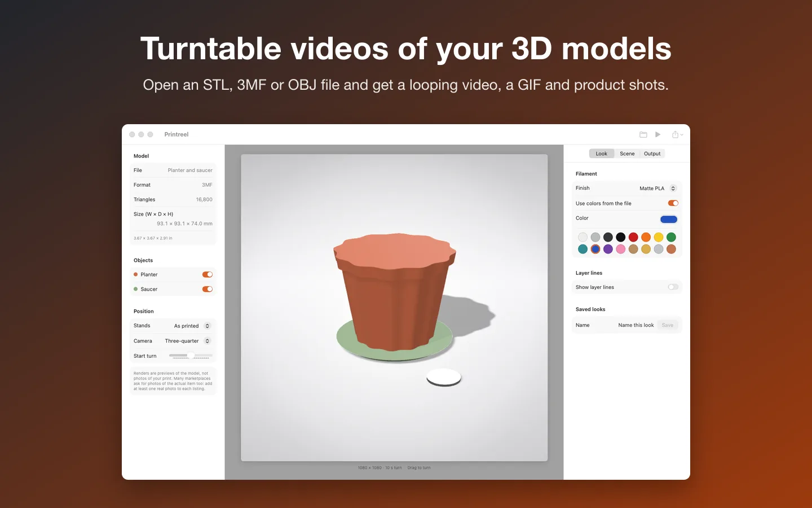Choose the pink filament swatch

[x=621, y=249]
